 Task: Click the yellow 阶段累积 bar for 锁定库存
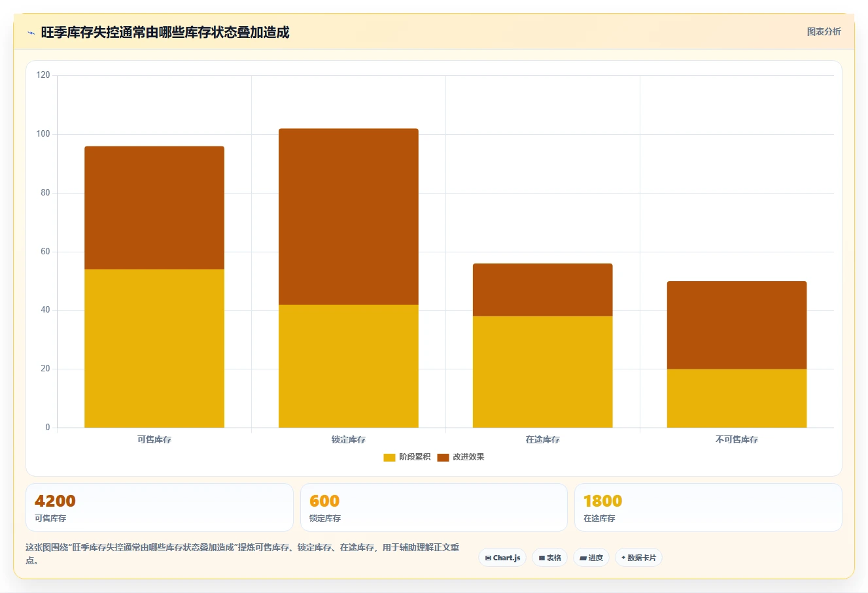349,366
